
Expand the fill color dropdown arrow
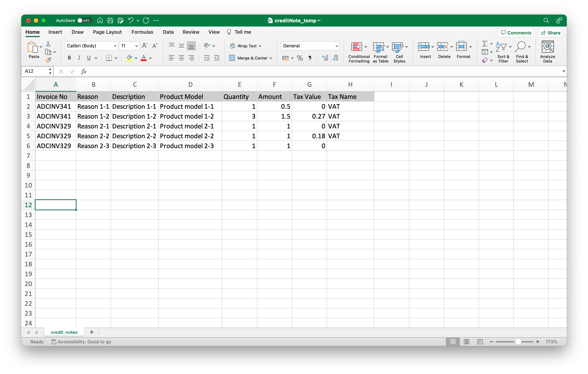[136, 58]
